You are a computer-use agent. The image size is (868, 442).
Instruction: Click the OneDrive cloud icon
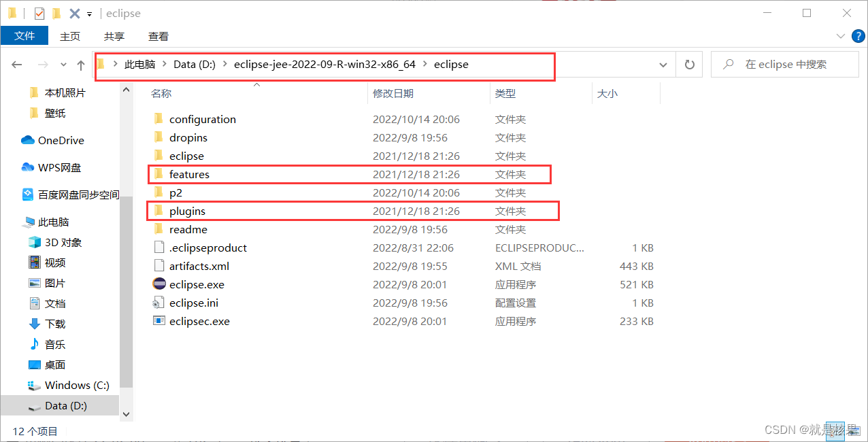(28, 140)
